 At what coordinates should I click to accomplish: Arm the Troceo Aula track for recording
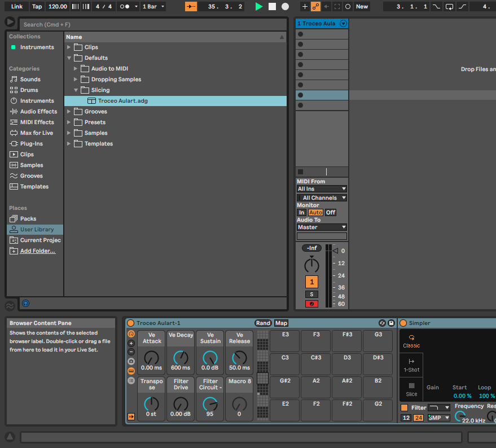tap(311, 304)
